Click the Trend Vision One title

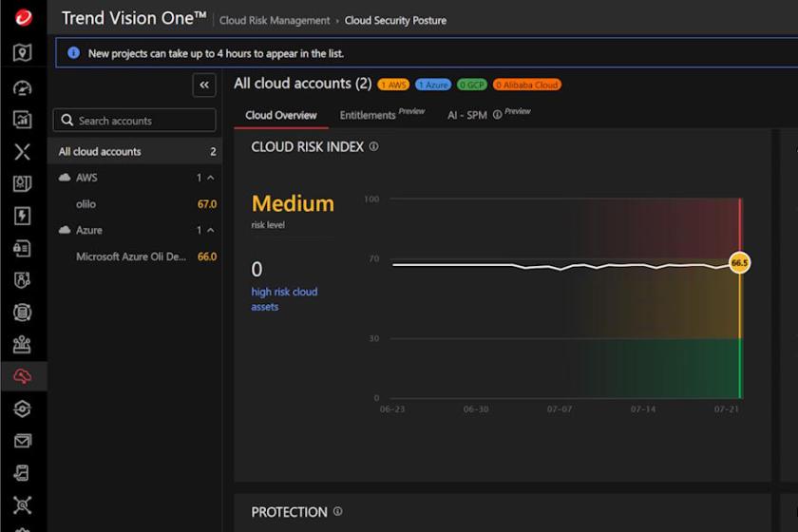[134, 18]
